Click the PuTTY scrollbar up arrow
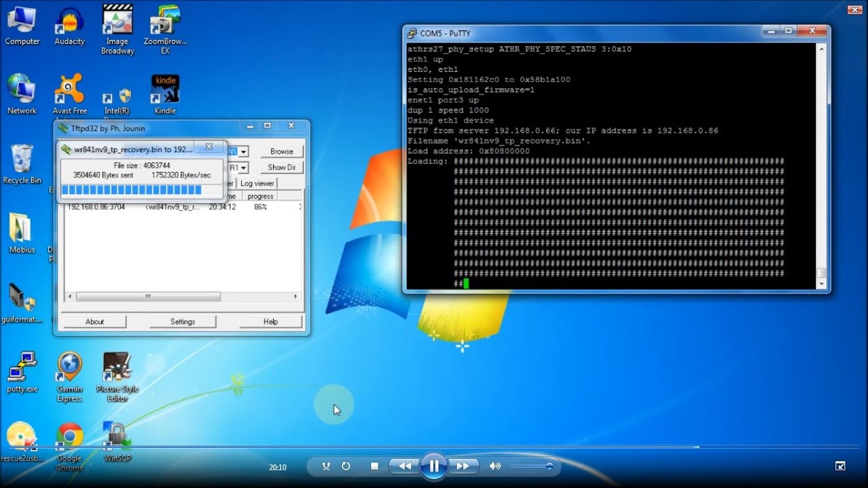Viewport: 868px width, 488px height. (x=821, y=49)
